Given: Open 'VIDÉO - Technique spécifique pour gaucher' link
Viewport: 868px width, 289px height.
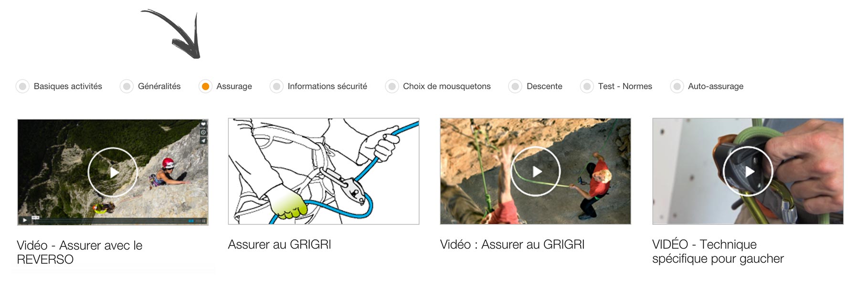Looking at the screenshot, I should [718, 251].
